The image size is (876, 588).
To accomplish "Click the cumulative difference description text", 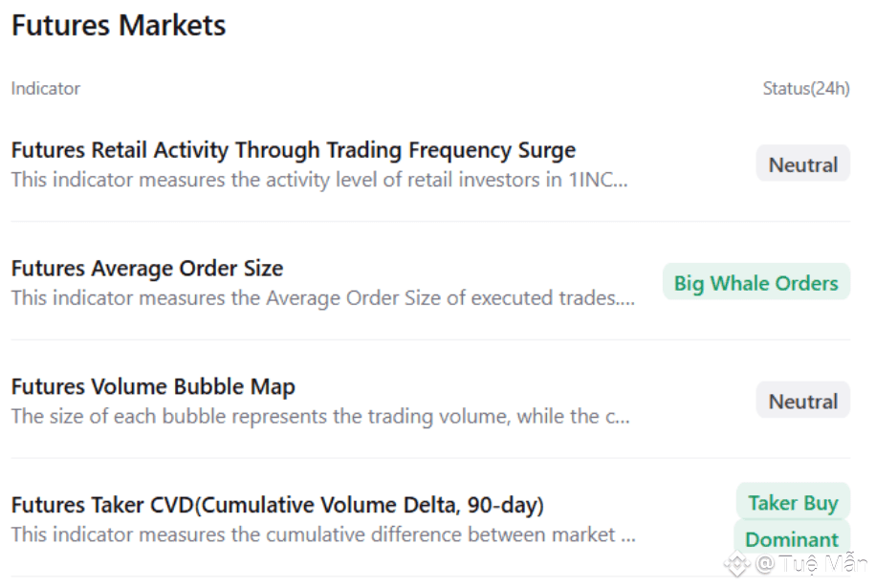I will pos(322,535).
